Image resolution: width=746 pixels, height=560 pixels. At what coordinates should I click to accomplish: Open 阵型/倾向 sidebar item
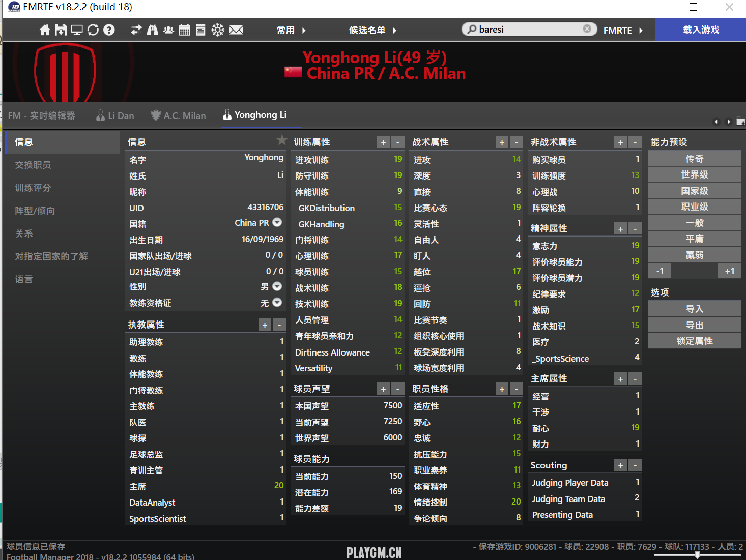(x=62, y=211)
